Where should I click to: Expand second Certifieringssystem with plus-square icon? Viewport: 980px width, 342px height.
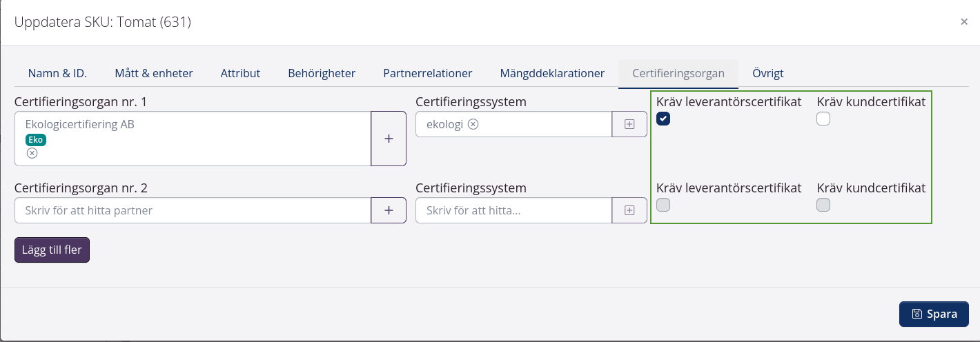(x=629, y=210)
